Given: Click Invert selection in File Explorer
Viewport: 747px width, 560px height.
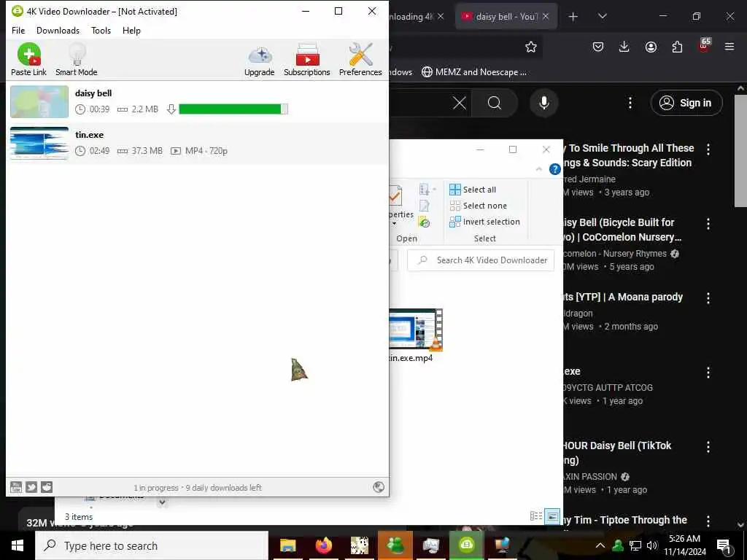Looking at the screenshot, I should [x=484, y=222].
